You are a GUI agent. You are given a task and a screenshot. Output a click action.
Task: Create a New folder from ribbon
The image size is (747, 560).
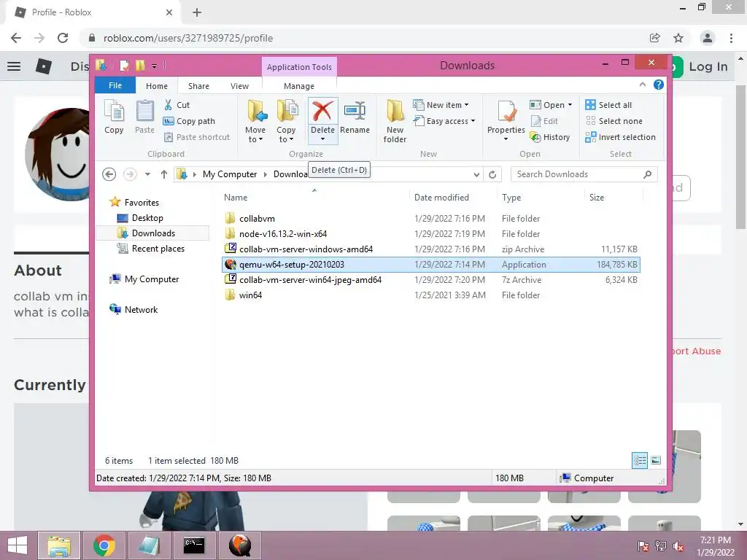coord(395,121)
